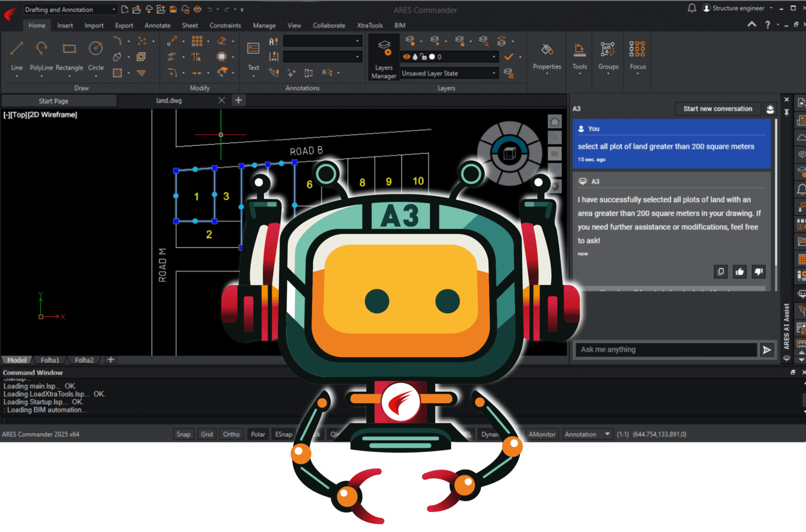Open the Annotation scale dropdown in status bar
806x532 pixels.
click(587, 434)
